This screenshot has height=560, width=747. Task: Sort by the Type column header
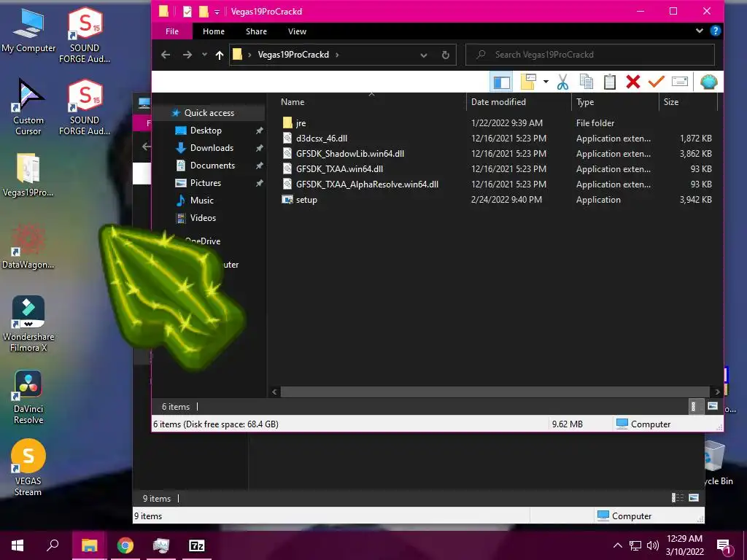pos(585,102)
